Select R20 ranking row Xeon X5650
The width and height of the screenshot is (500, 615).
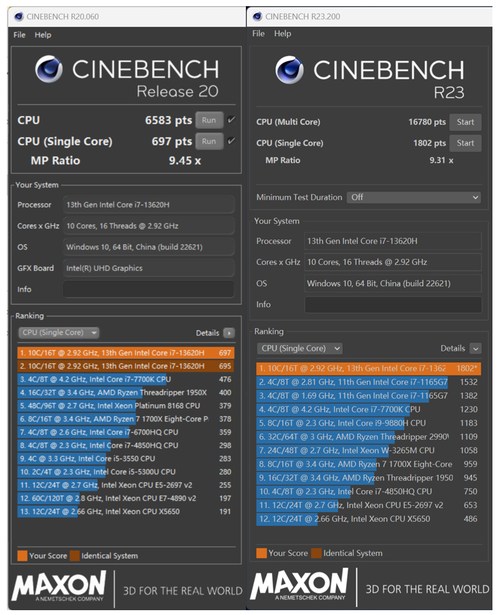click(x=126, y=511)
